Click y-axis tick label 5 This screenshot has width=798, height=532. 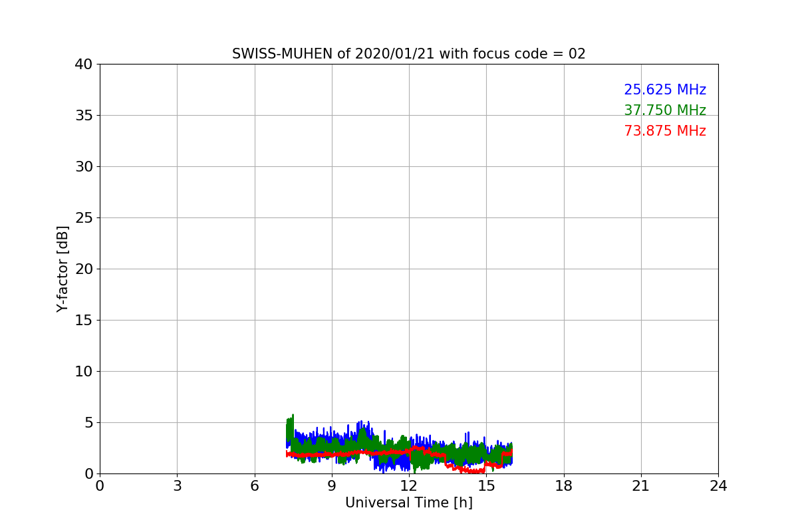88,423
